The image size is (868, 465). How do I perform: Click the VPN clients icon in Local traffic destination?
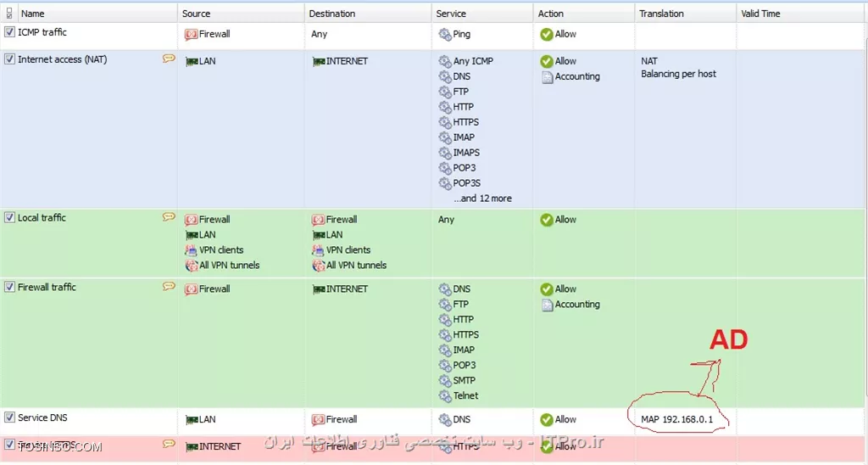tap(319, 250)
